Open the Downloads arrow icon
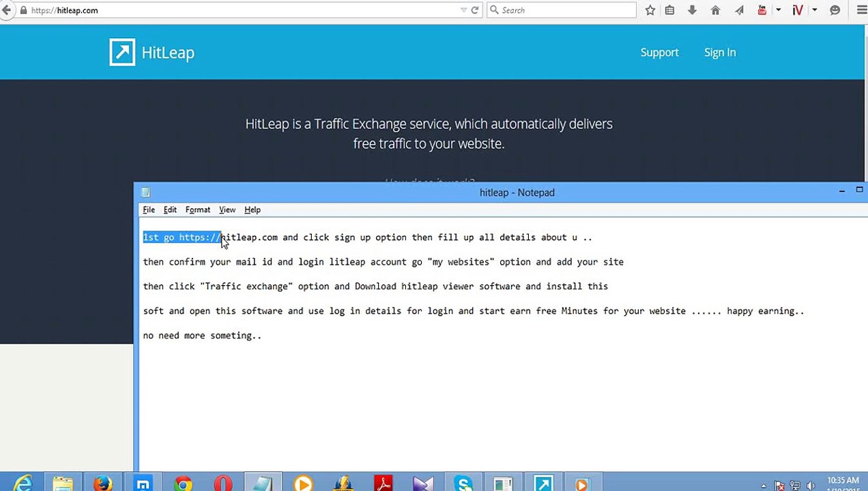The width and height of the screenshot is (868, 491). [692, 10]
